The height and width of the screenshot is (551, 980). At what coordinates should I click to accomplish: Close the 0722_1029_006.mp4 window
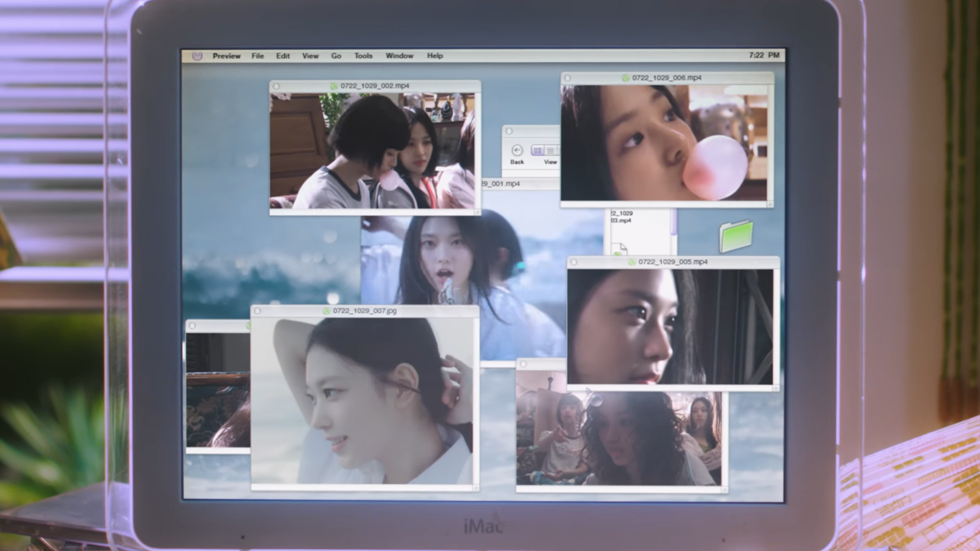(568, 78)
